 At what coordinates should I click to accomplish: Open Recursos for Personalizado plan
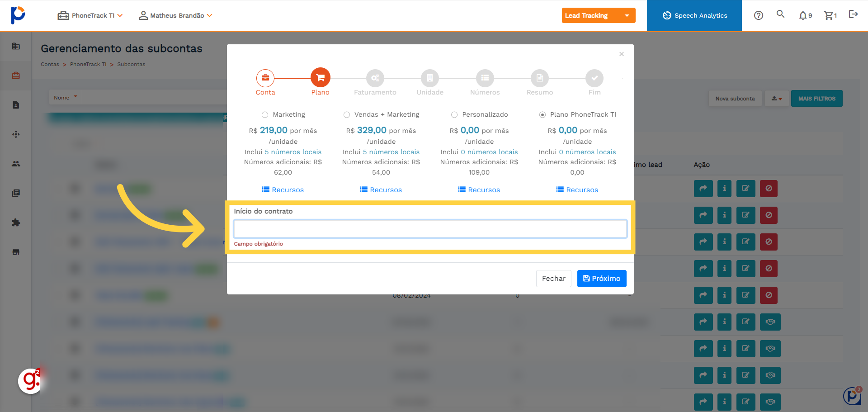(479, 190)
